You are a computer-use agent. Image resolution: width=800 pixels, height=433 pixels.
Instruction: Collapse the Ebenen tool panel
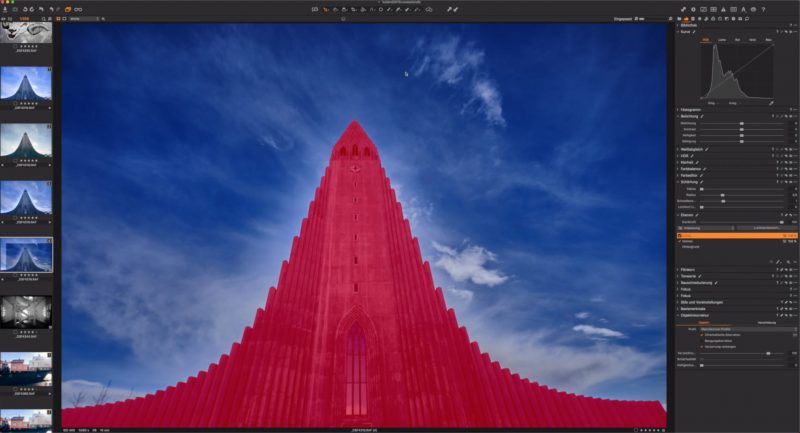[x=678, y=215]
